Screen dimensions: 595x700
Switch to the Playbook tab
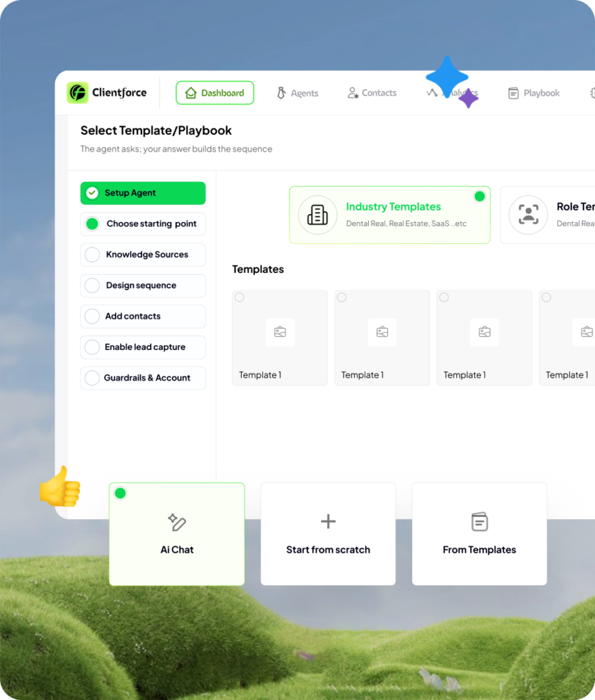(534, 93)
